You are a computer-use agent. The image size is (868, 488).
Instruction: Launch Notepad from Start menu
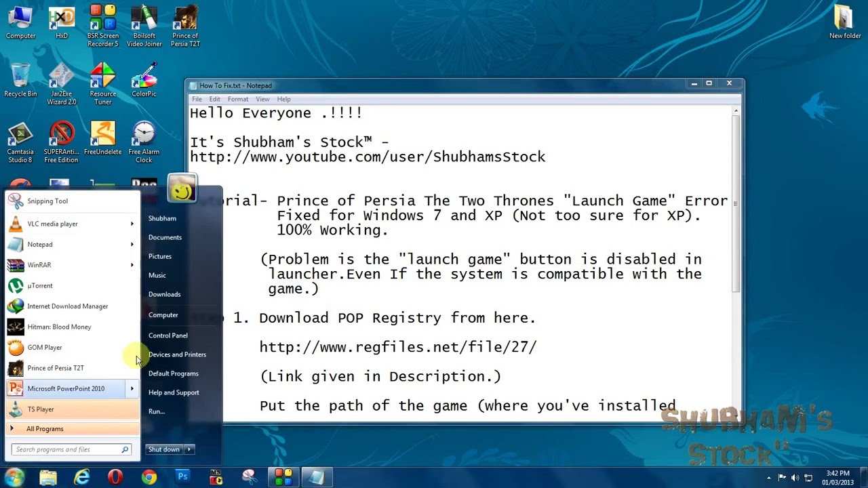pos(66,244)
